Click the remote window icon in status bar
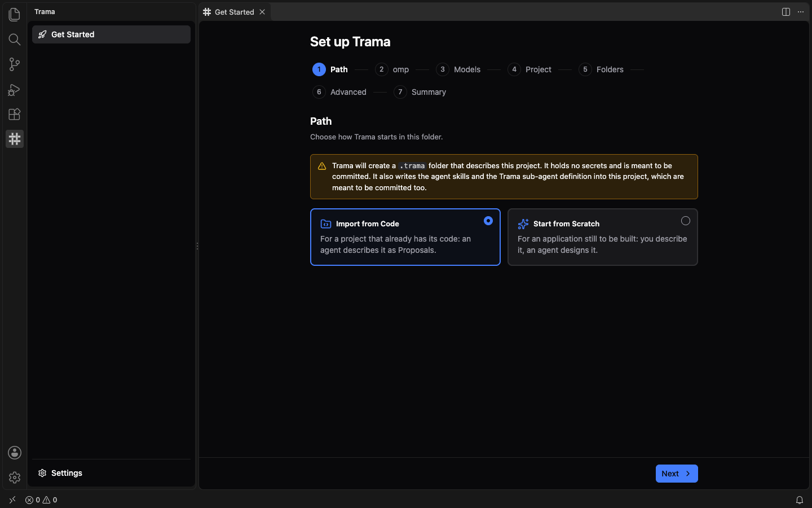 pyautogui.click(x=12, y=500)
